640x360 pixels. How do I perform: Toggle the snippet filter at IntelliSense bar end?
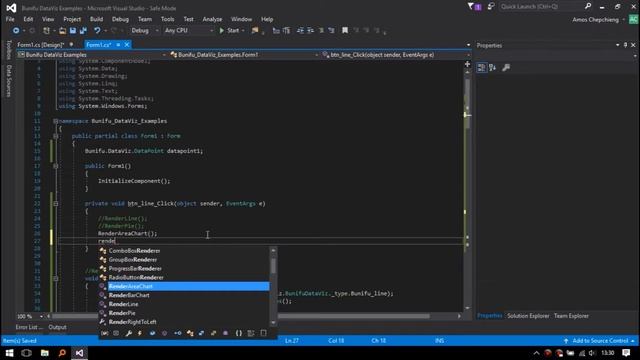[x=264, y=333]
